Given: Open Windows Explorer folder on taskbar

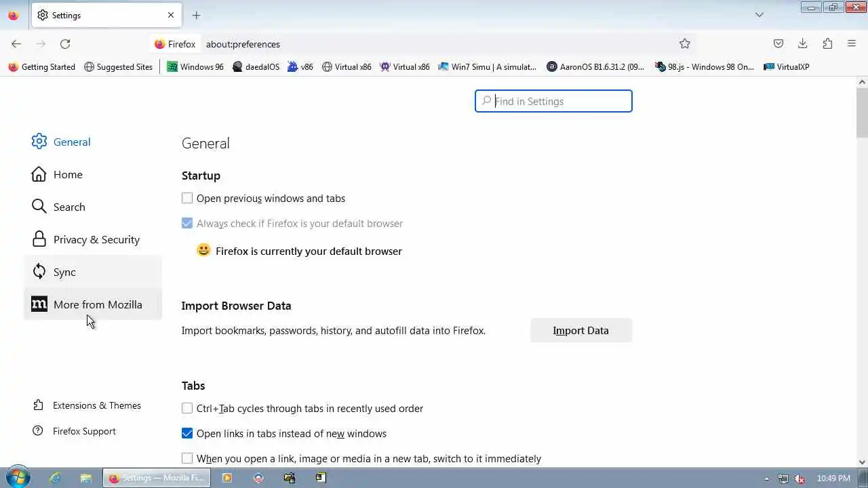Looking at the screenshot, I should pyautogui.click(x=86, y=478).
